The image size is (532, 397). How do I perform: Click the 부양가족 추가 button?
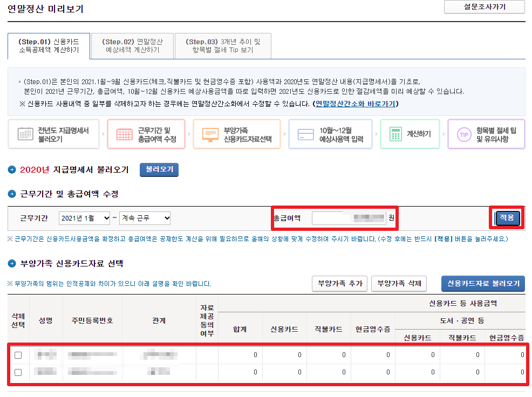click(x=339, y=284)
